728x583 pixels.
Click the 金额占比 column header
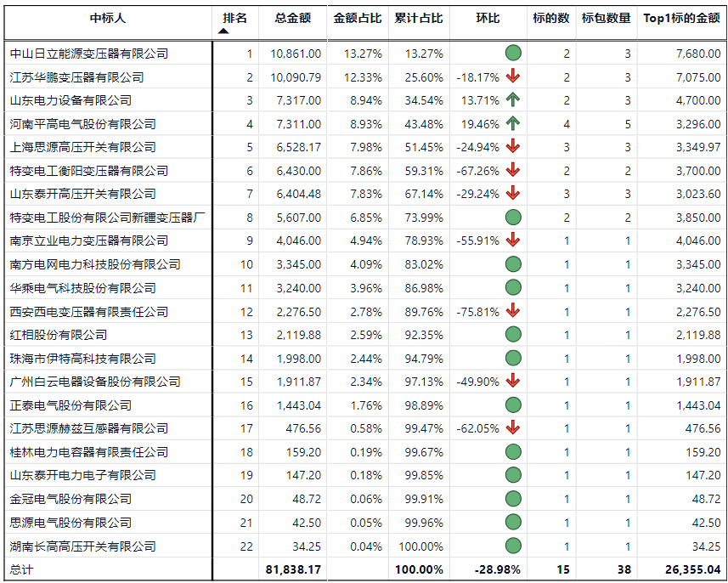point(358,18)
